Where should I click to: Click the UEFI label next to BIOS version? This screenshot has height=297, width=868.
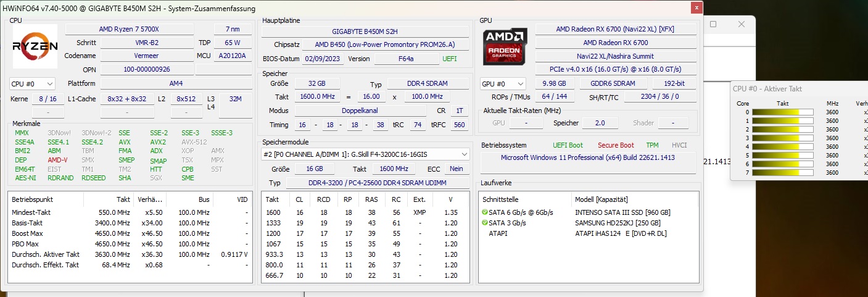pos(449,59)
